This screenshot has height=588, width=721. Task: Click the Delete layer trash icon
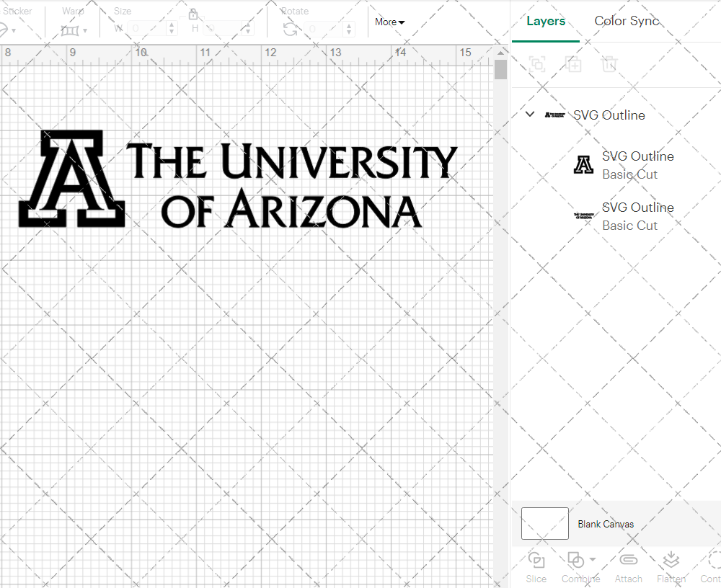pyautogui.click(x=609, y=64)
